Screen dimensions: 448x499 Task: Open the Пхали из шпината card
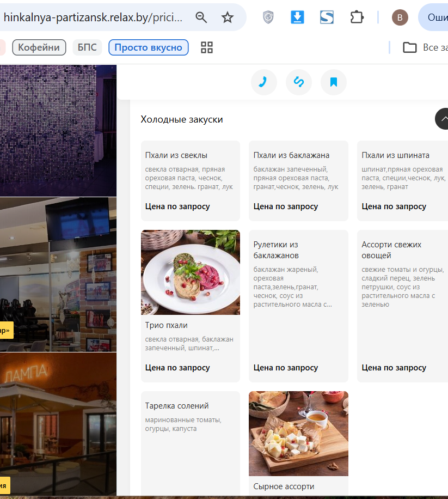pyautogui.click(x=402, y=181)
